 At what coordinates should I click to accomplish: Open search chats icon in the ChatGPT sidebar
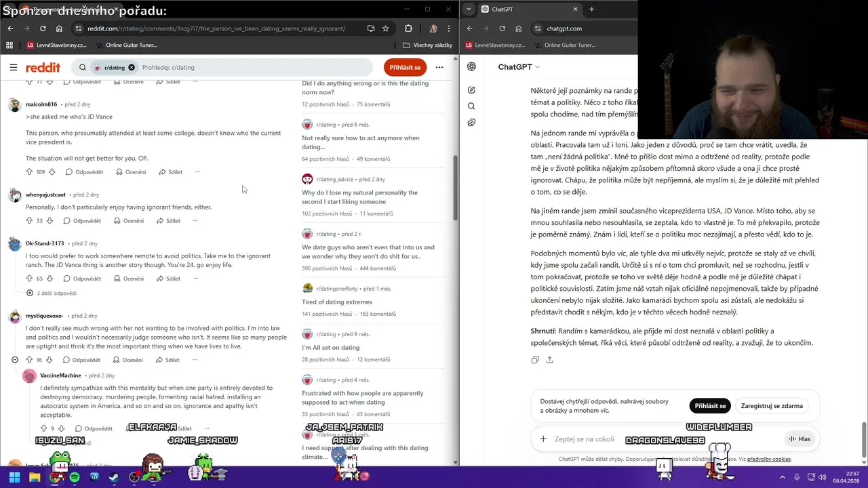pyautogui.click(x=471, y=106)
